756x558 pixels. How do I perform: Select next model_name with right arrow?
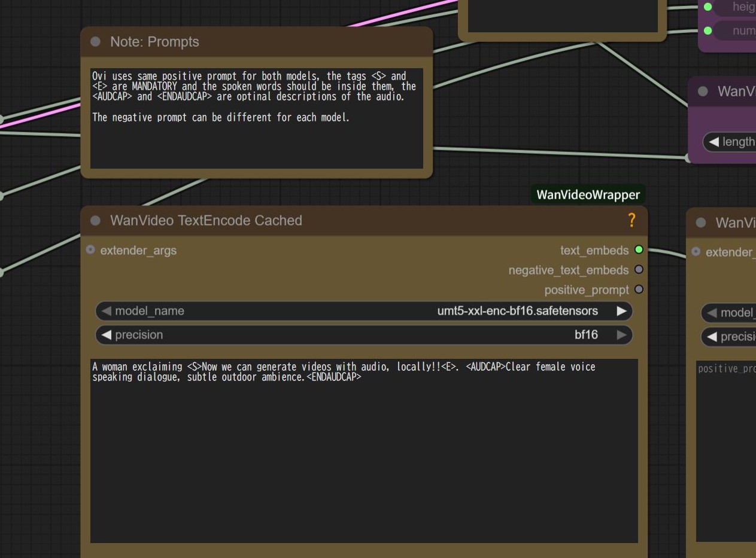pyautogui.click(x=621, y=311)
